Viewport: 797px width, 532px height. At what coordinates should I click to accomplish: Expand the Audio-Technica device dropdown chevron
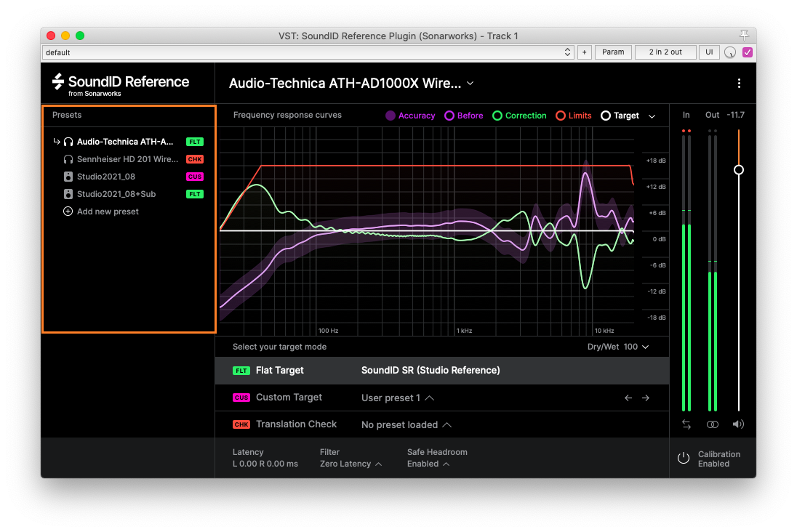[x=470, y=84]
